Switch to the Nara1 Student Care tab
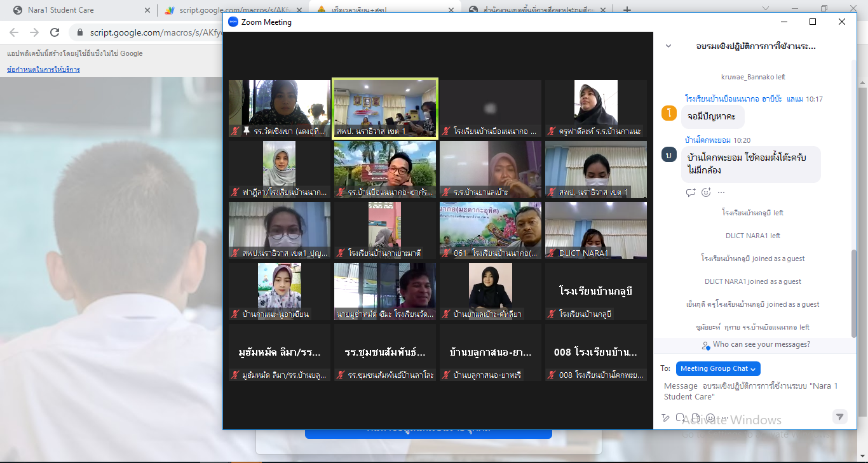This screenshot has height=463, width=868. tap(76, 10)
